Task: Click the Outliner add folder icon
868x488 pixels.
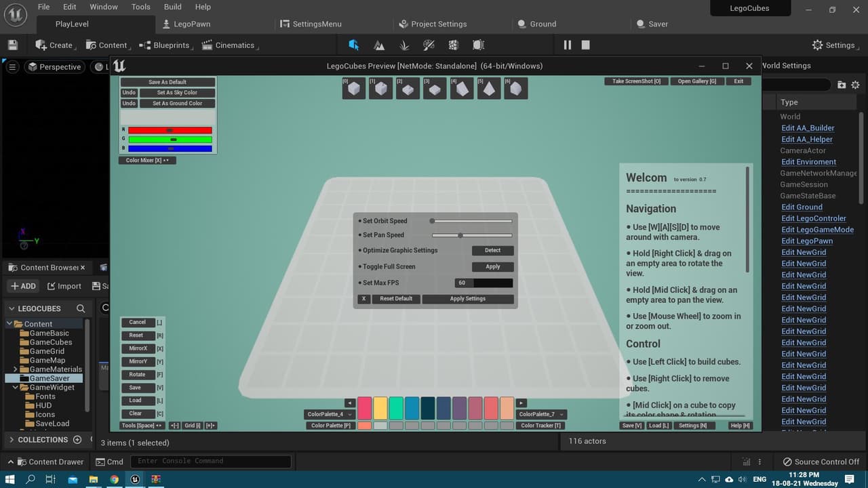Action: 842,85
